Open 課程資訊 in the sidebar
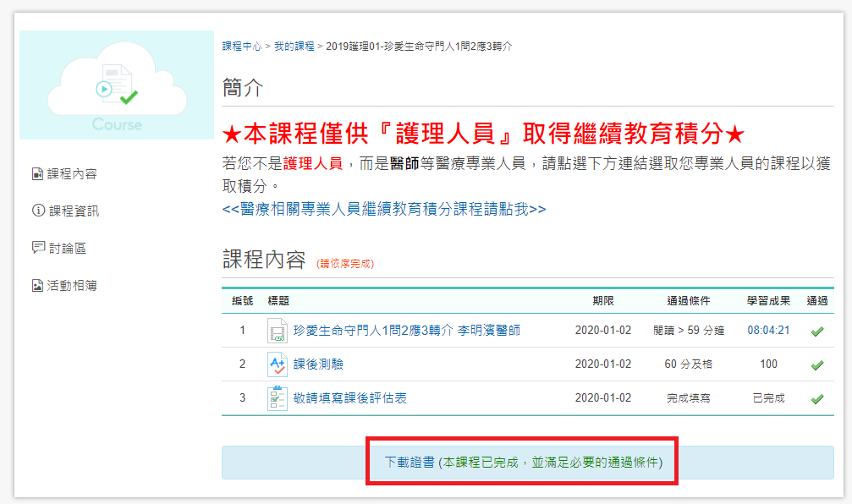This screenshot has width=852, height=504. 73,211
